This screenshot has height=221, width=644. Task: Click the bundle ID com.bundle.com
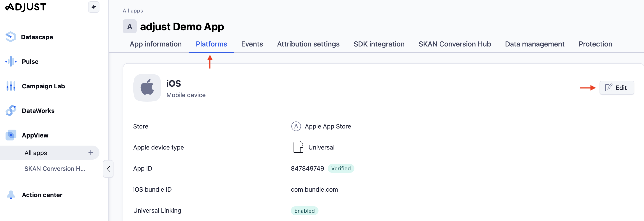tap(314, 189)
